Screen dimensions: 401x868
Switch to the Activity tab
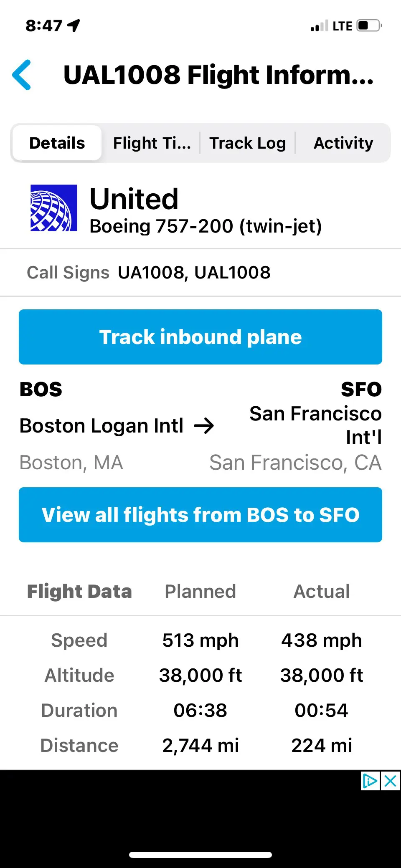[x=343, y=143]
